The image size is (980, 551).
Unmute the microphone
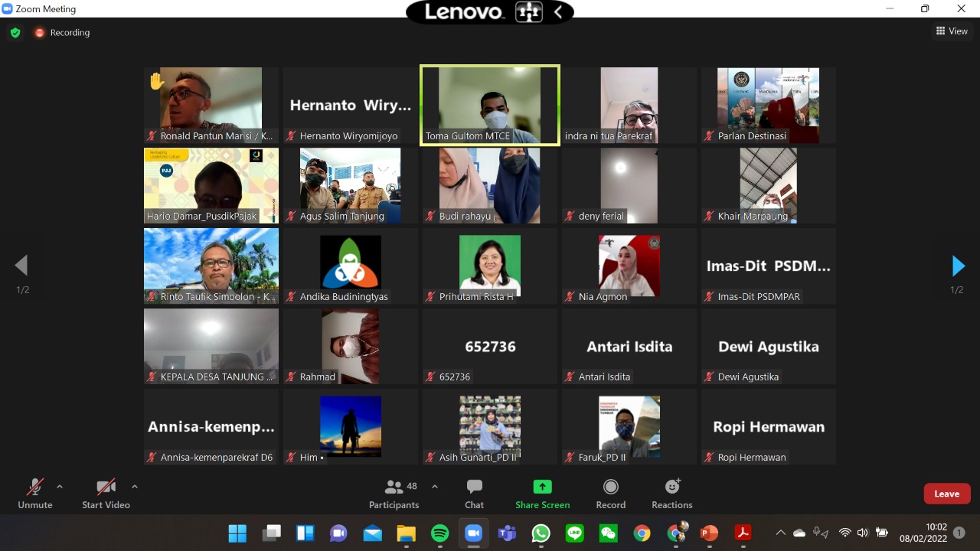pos(35,494)
